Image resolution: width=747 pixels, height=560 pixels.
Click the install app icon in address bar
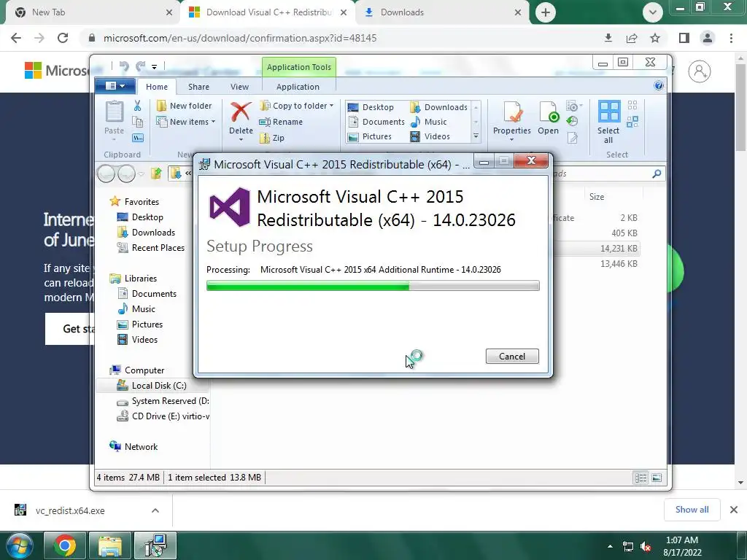click(x=608, y=38)
